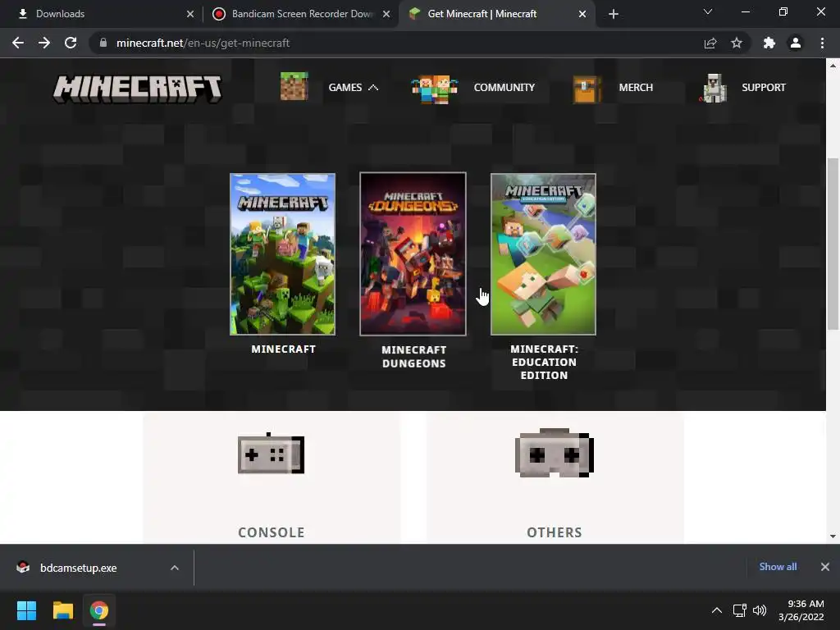This screenshot has height=630, width=840.
Task: Click the Chrome taskbar icon
Action: coord(99,610)
